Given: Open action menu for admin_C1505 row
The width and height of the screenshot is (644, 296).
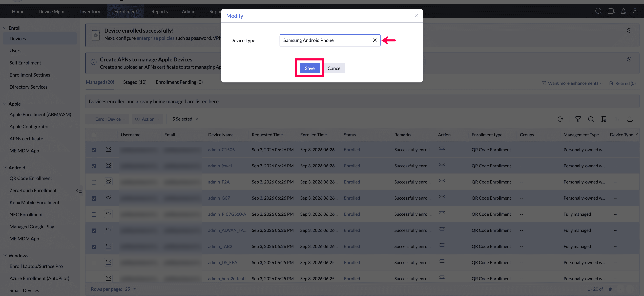Looking at the screenshot, I should coord(442,148).
